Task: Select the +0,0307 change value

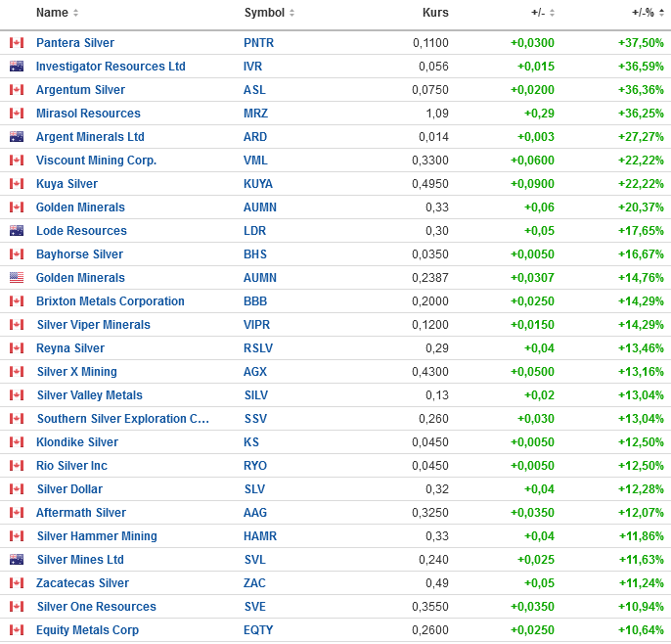Action: pos(532,278)
